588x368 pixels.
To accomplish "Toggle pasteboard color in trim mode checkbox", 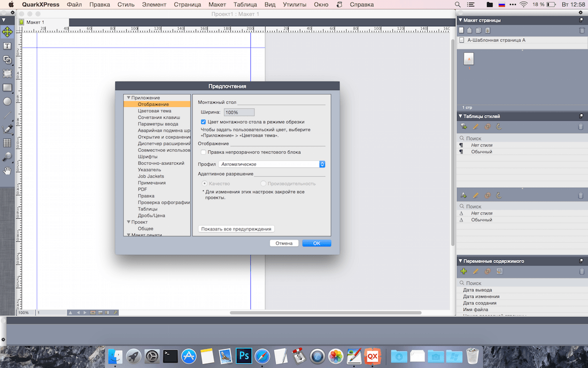I will (203, 122).
